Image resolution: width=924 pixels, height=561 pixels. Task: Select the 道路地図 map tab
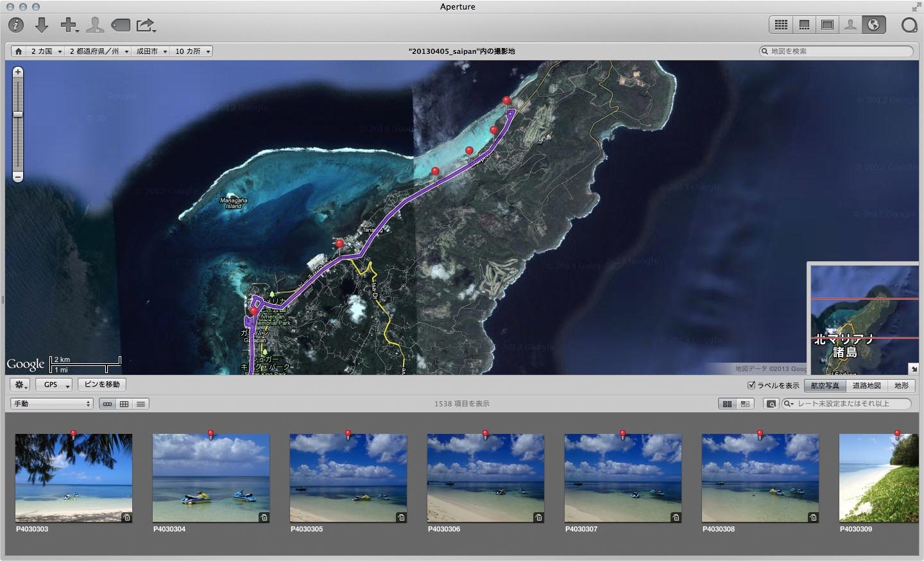tap(866, 385)
